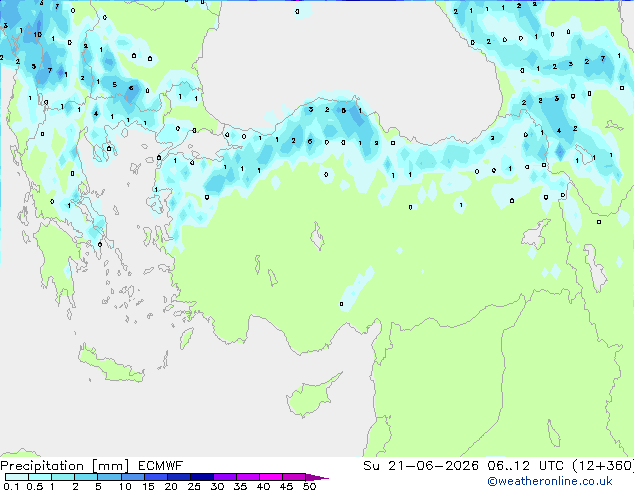The width and height of the screenshot is (634, 490).
Task: Select the 30–35 mm purple swatch
Action: (x=224, y=477)
